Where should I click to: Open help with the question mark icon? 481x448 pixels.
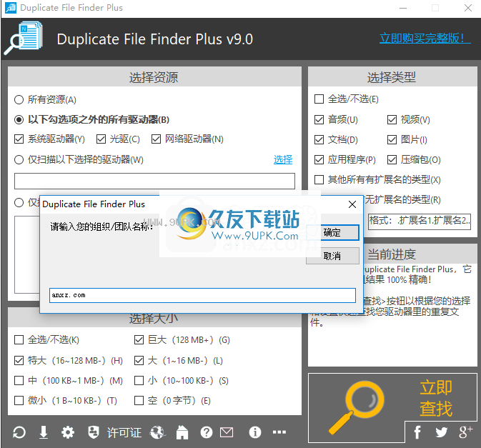pos(207,432)
